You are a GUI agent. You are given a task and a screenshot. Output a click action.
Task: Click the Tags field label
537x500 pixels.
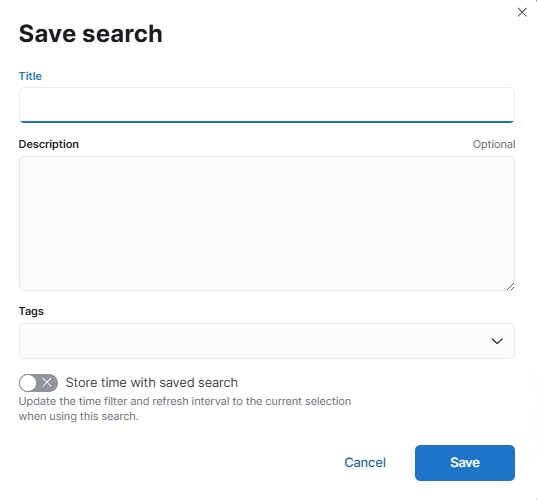31,311
